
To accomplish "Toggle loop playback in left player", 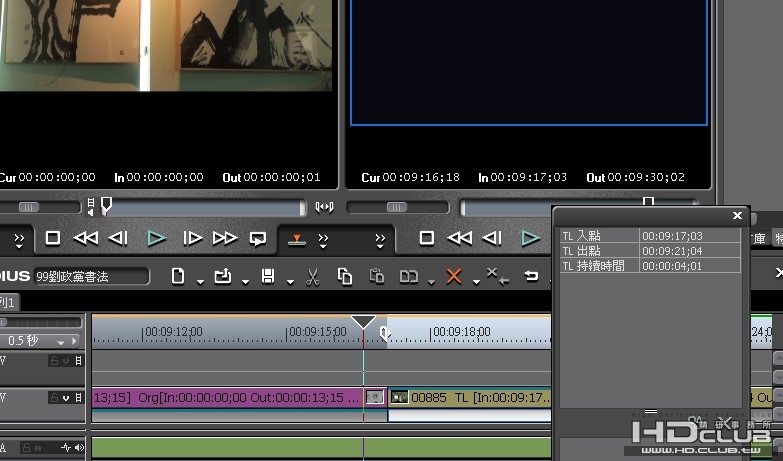I will click(258, 239).
